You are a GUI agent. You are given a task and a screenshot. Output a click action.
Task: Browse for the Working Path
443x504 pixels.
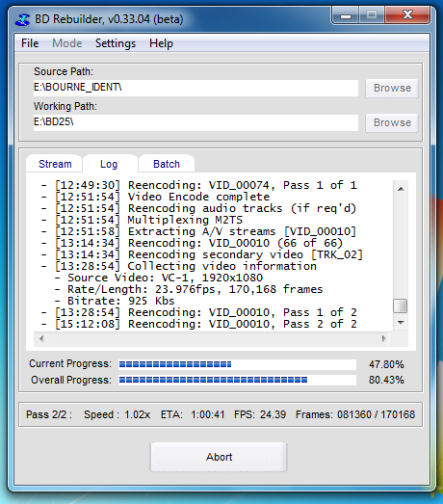[392, 122]
